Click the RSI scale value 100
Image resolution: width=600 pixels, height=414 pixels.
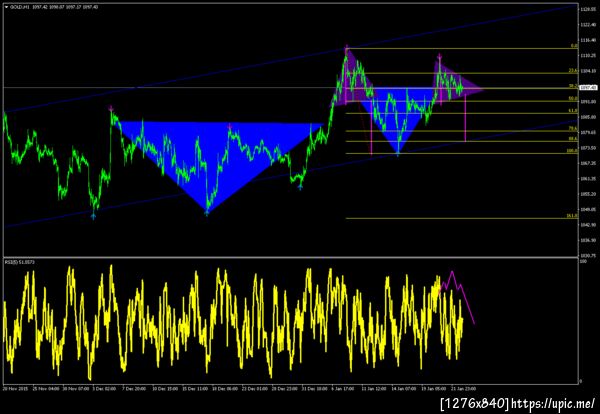[x=584, y=262]
